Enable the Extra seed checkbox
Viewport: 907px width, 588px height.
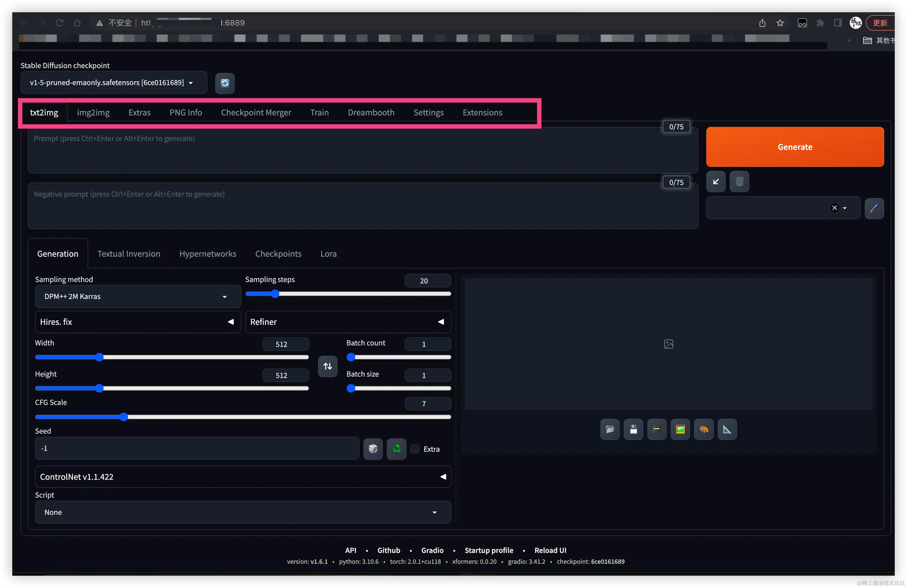click(x=415, y=449)
